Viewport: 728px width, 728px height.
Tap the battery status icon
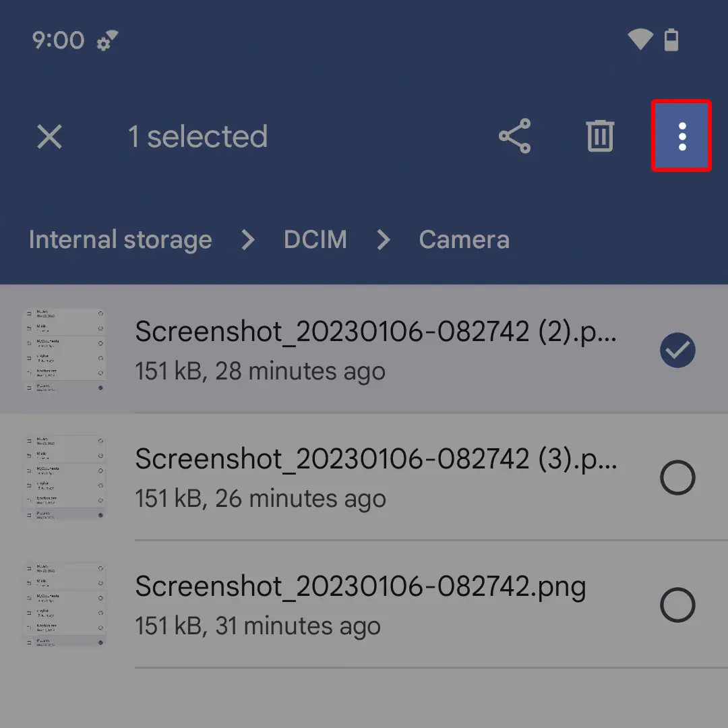click(671, 40)
